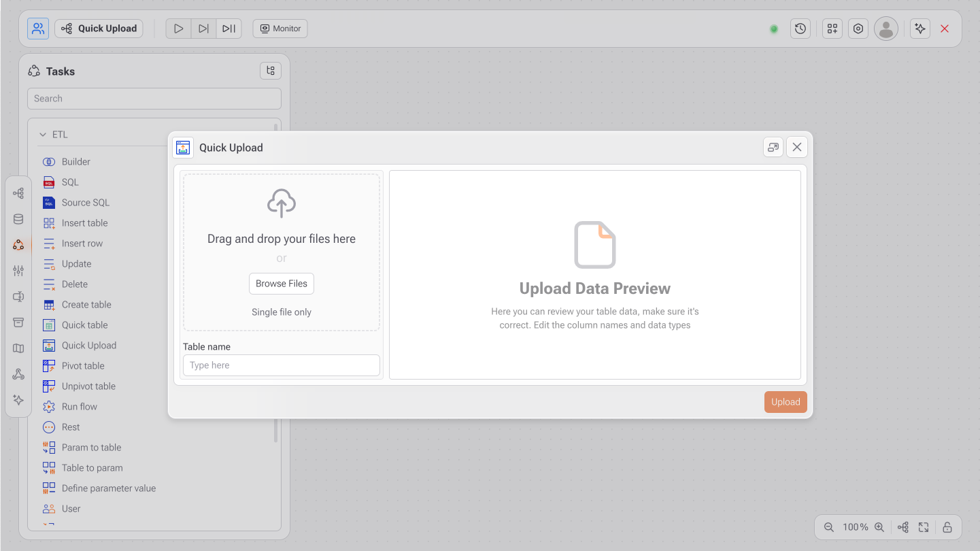Open the Monitor button
980x551 pixels.
(280, 29)
